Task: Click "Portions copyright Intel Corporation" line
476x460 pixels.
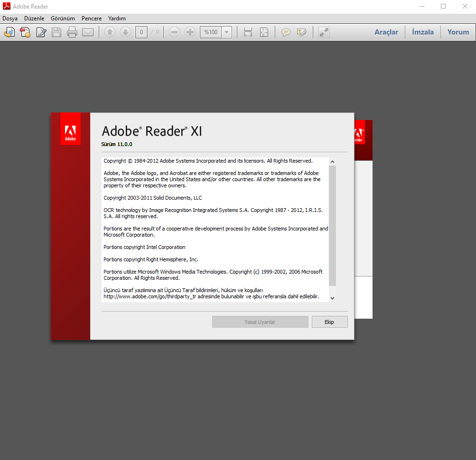Action: [x=144, y=247]
